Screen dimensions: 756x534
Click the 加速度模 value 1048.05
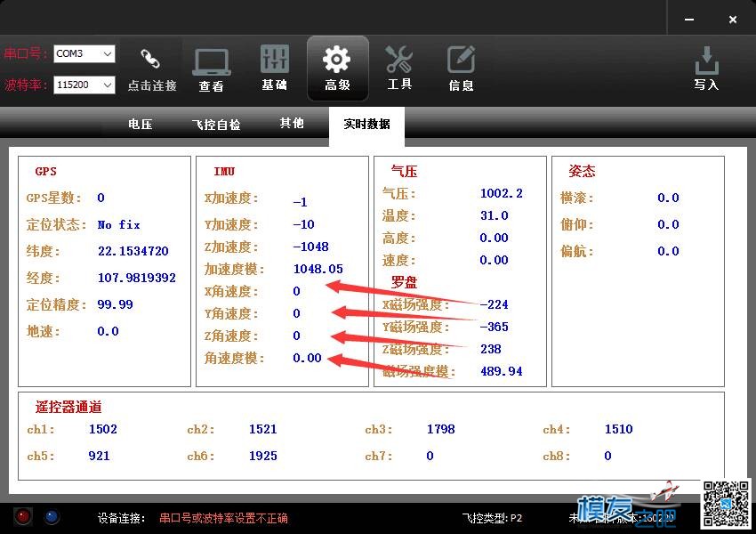pyautogui.click(x=318, y=269)
